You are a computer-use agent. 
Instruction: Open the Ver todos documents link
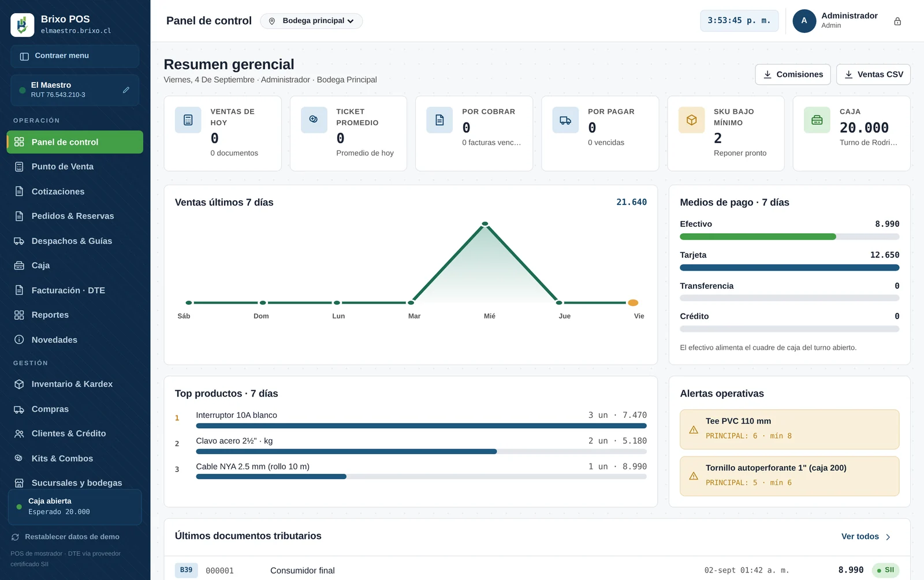click(866, 537)
